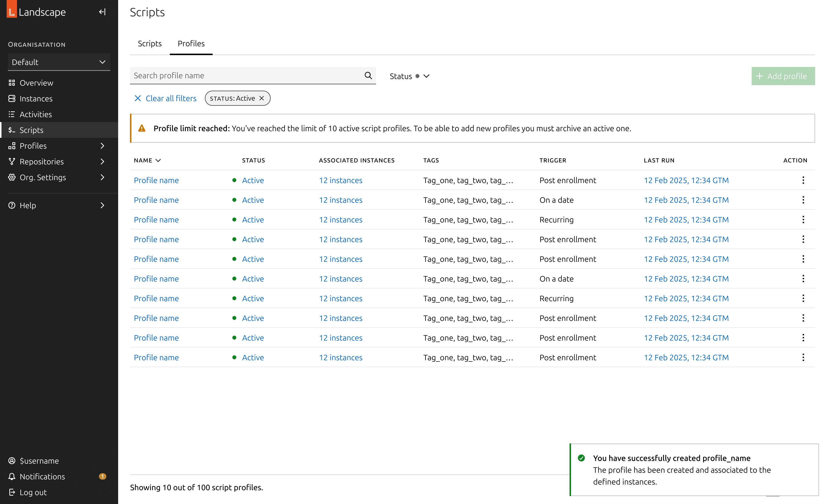This screenshot has width=827, height=504.
Task: Open the Default organisation dropdown
Action: (59, 62)
